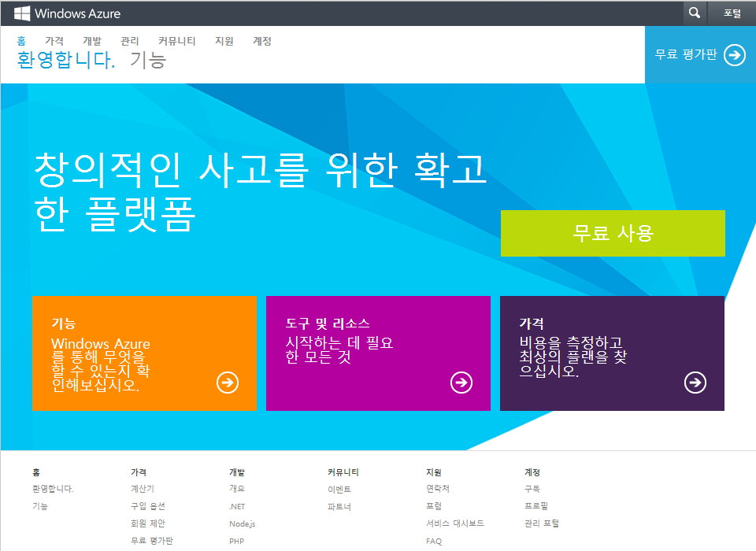756x551 pixels.
Task: Select the 기능 sub-navigation link
Action: pos(148,61)
